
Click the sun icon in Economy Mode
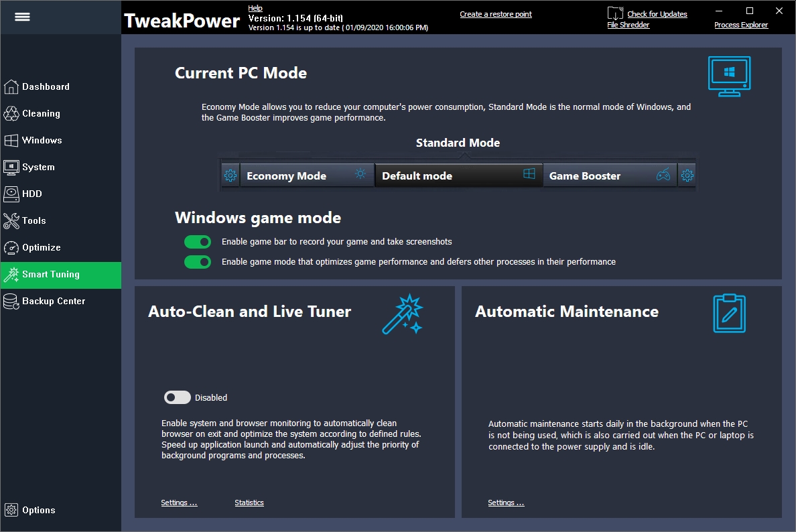pos(360,174)
